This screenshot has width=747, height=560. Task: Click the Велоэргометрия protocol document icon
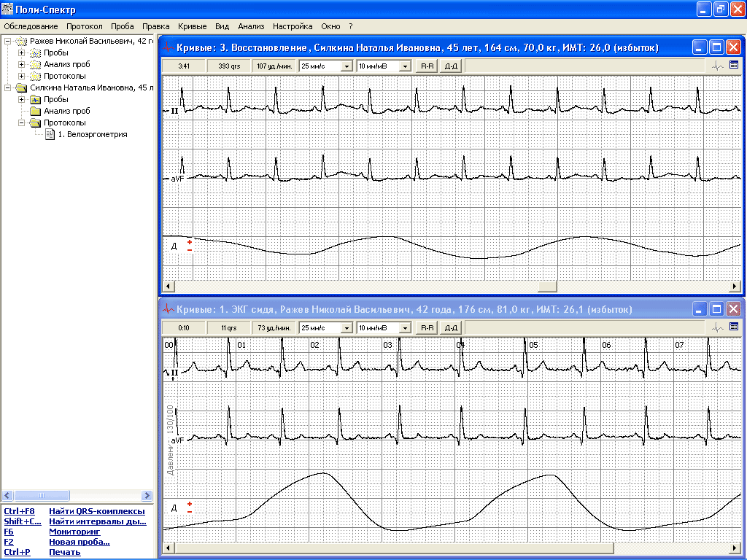pos(50,134)
